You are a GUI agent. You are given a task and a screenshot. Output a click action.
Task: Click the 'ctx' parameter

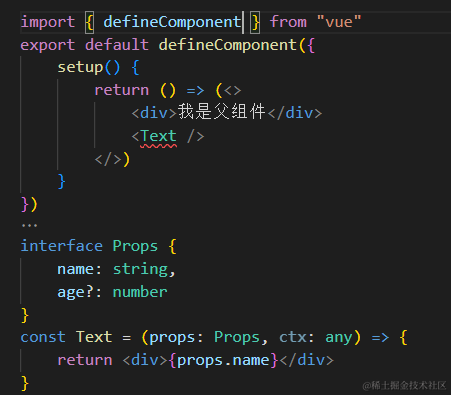[x=292, y=337]
